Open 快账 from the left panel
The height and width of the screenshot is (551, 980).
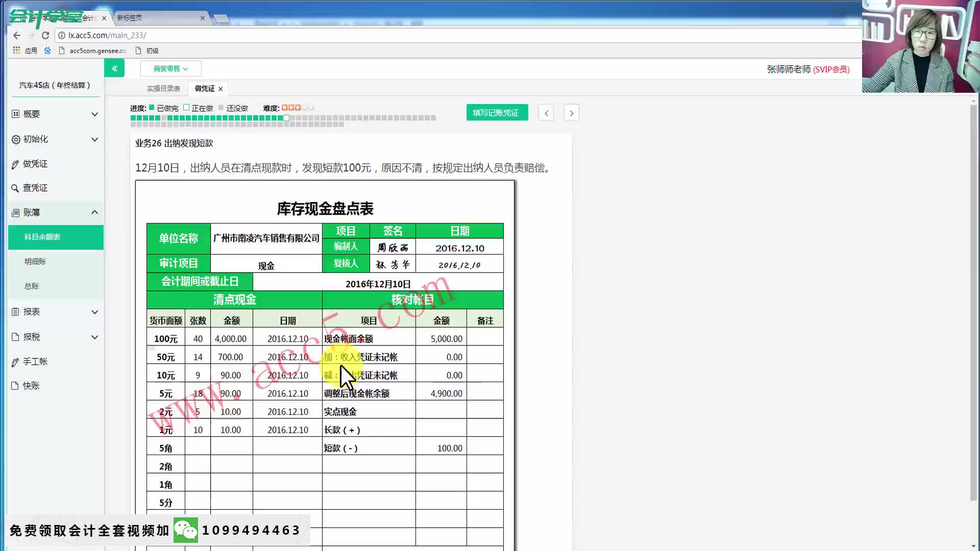(32, 386)
